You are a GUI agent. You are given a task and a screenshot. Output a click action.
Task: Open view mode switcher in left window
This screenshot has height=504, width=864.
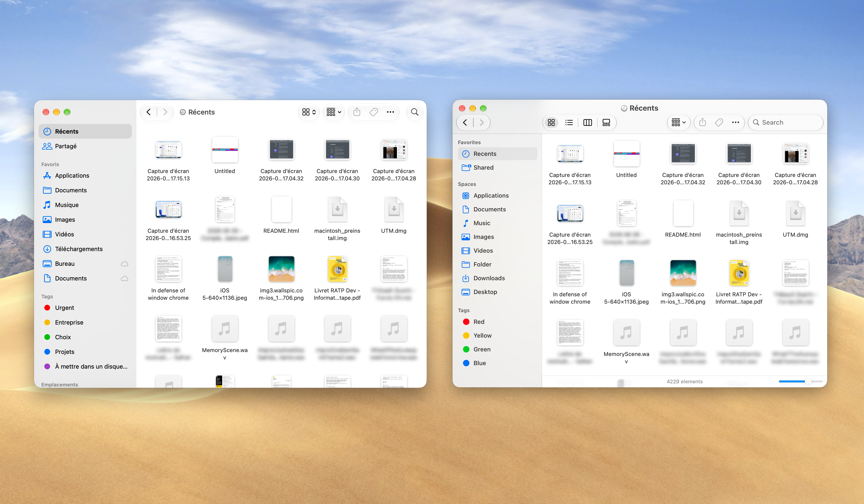click(309, 112)
